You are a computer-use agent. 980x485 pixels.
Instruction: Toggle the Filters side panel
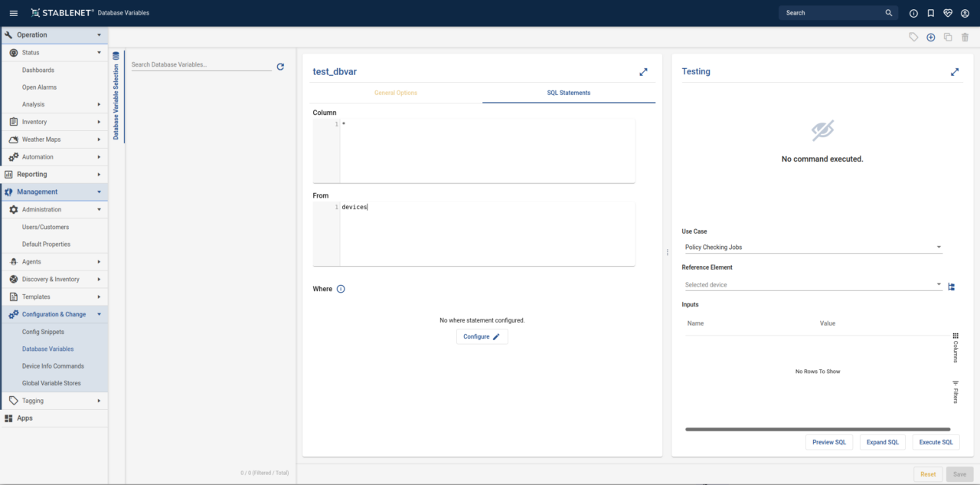pos(955,392)
